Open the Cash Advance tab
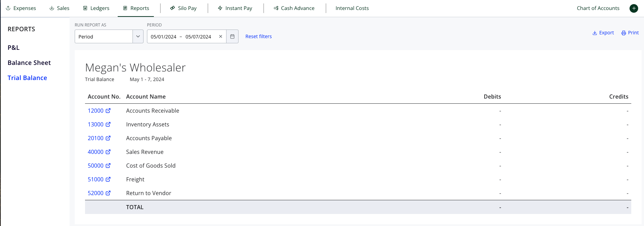 294,8
